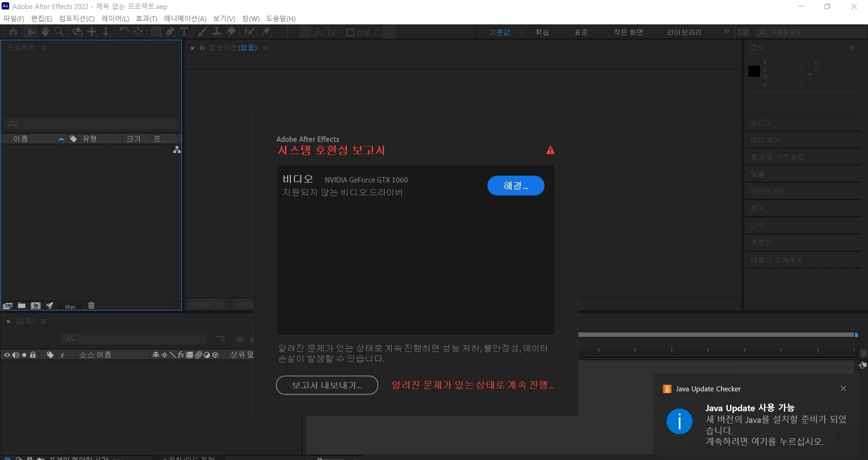Click the audio speaker column in timeline

16,355
